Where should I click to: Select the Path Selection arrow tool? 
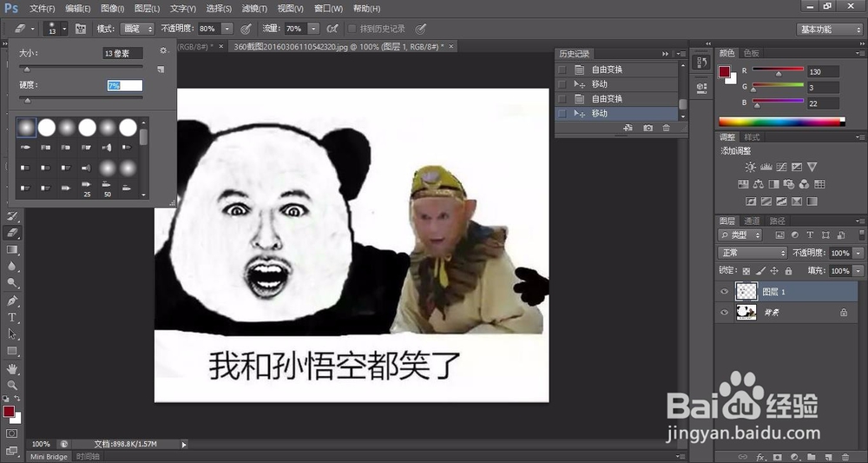click(12, 334)
